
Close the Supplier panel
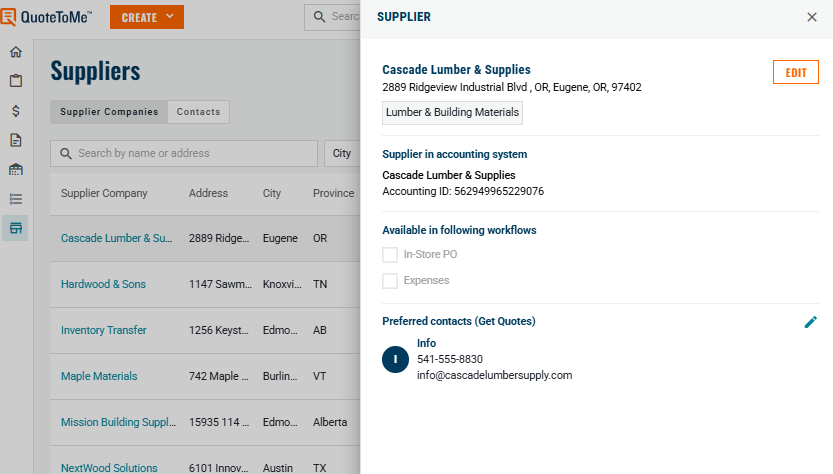pos(812,17)
